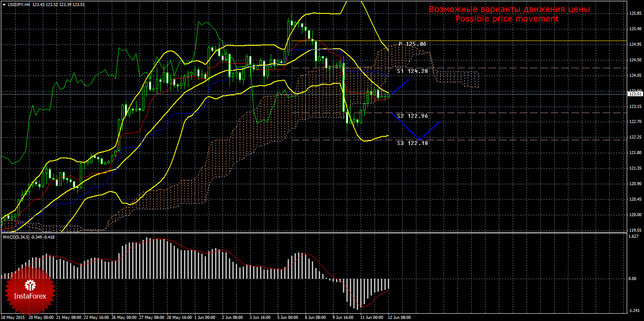Click the current price tag 123.51 on axis

click(x=634, y=94)
